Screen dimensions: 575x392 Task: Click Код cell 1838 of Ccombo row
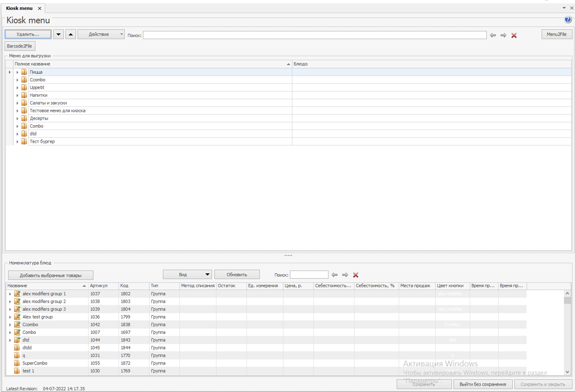(134, 324)
